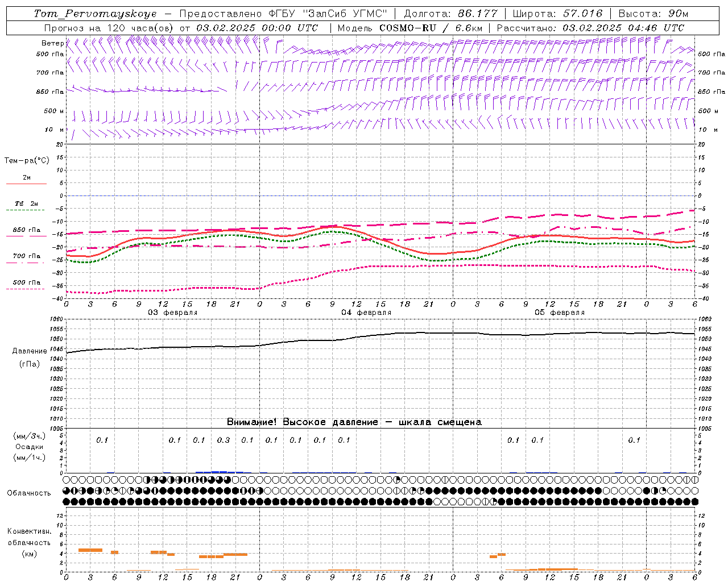This screenshot has height=582, width=728.
Task: Click the 'Осадки' precipitation label
Action: [x=30, y=447]
